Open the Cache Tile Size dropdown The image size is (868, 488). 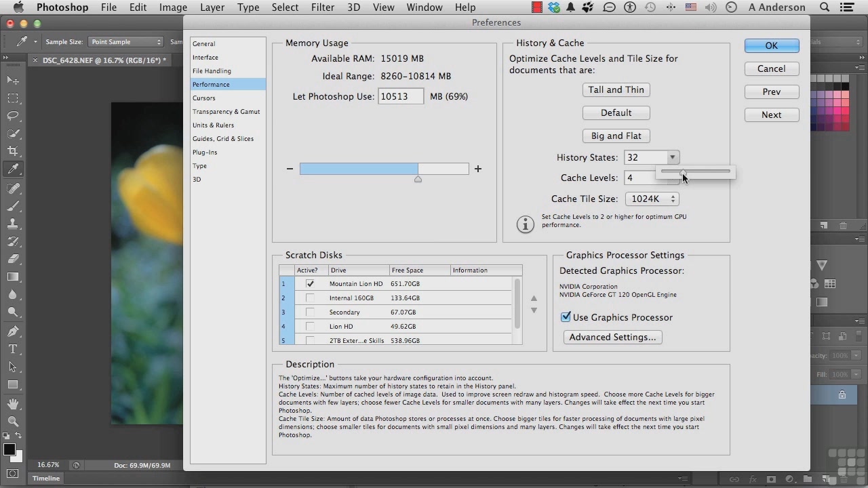tap(652, 199)
